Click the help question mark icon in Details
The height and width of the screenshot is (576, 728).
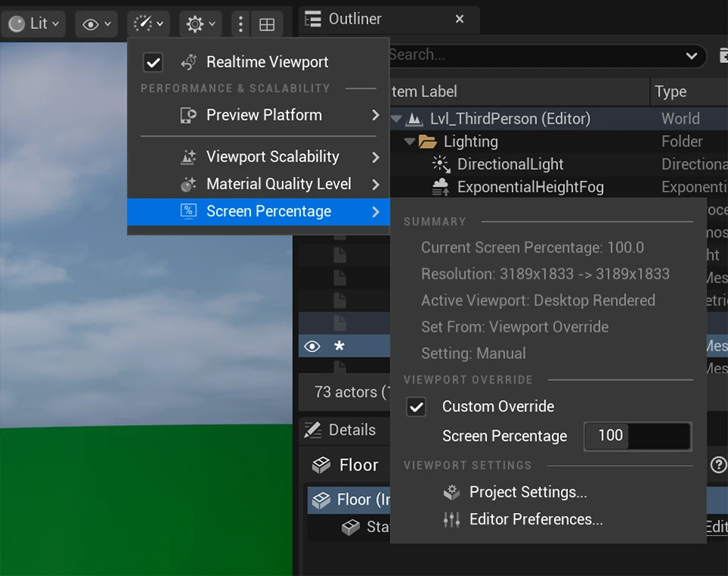pyautogui.click(x=719, y=465)
